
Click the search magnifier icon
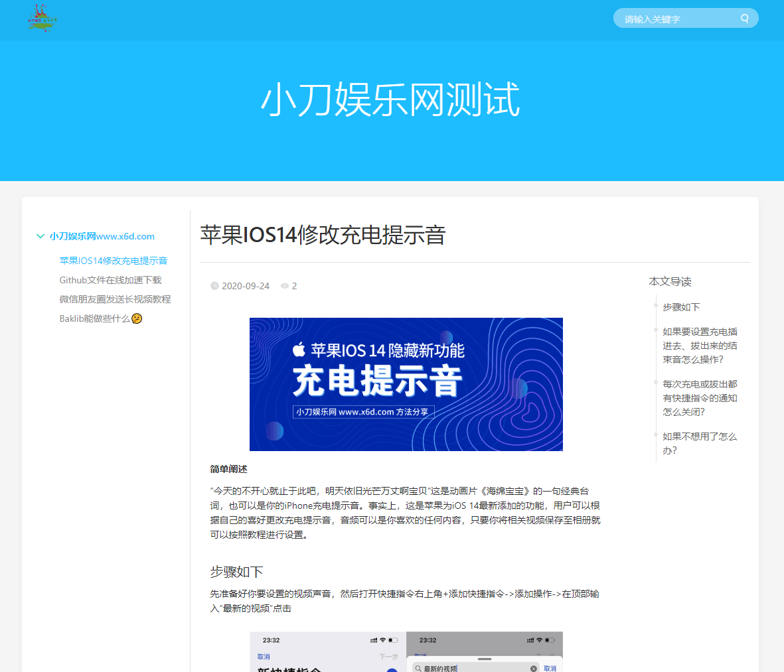click(x=745, y=19)
